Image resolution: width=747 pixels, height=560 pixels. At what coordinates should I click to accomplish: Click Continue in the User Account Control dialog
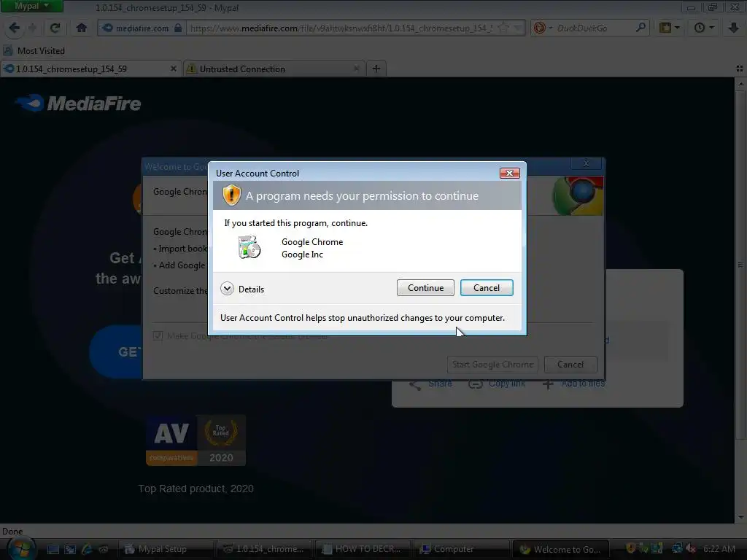point(425,287)
